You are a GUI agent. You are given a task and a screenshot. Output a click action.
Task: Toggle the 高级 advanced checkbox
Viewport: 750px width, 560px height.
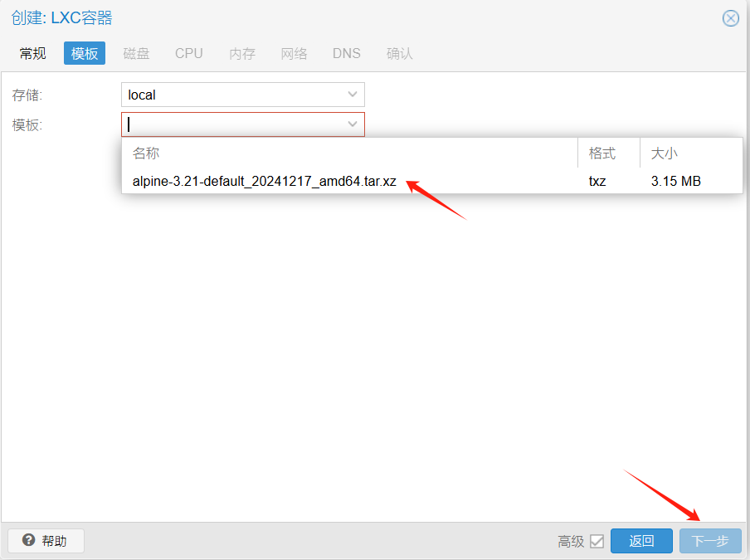coord(597,541)
